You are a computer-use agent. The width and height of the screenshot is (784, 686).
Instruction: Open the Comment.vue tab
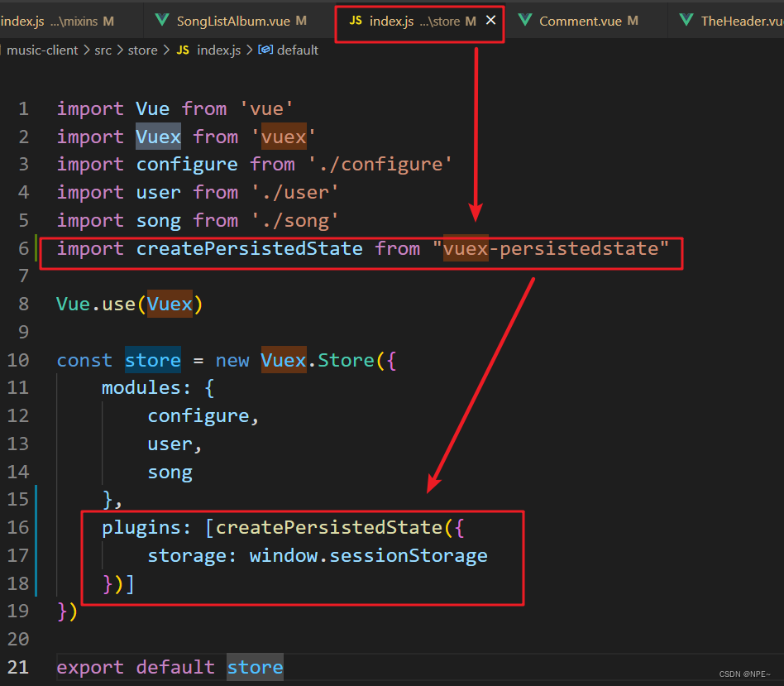tap(580, 21)
